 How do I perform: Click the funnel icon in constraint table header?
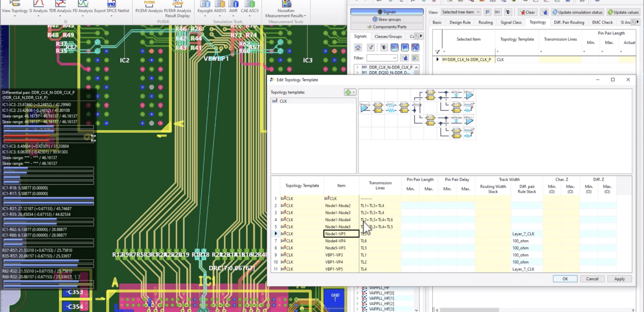coord(437,52)
